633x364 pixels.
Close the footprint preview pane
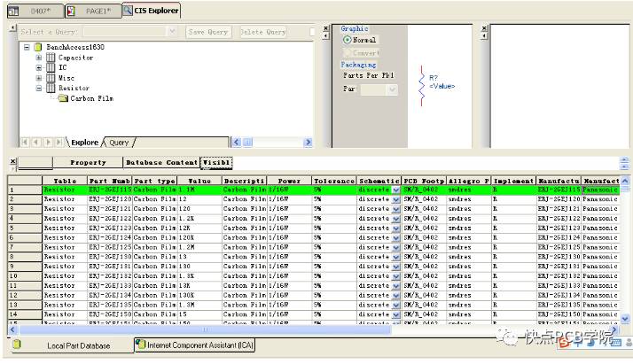click(484, 28)
